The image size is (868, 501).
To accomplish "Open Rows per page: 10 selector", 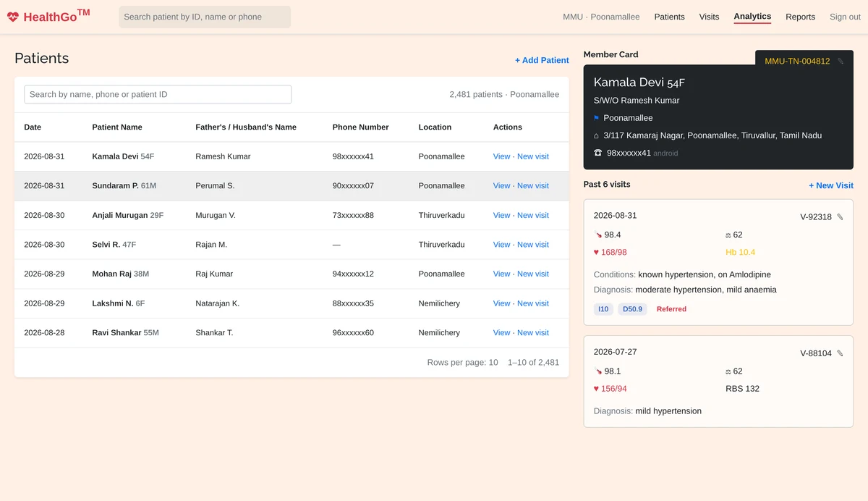I will click(x=462, y=362).
